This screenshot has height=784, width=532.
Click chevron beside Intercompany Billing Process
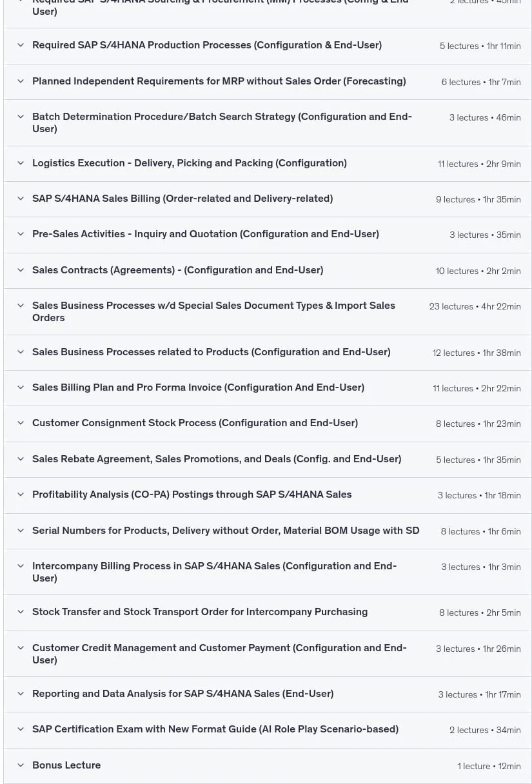[x=21, y=566]
